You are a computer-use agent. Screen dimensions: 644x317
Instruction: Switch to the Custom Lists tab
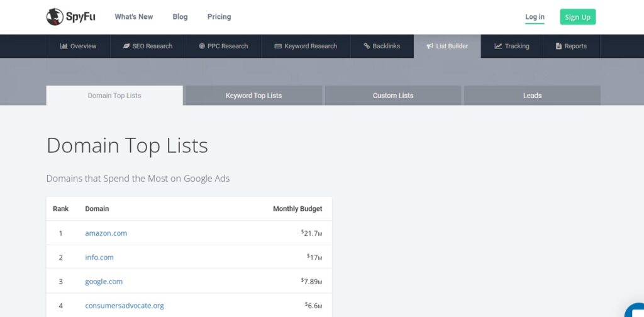392,95
